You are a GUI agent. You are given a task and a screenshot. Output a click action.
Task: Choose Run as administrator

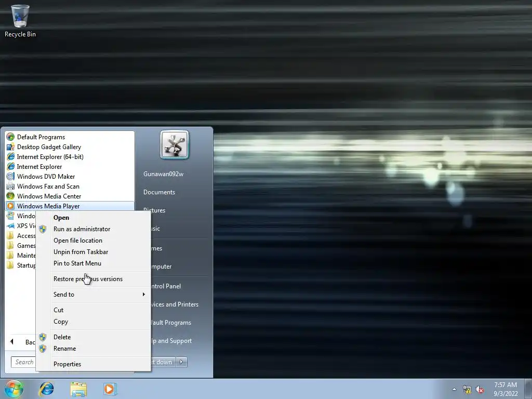coord(94,229)
